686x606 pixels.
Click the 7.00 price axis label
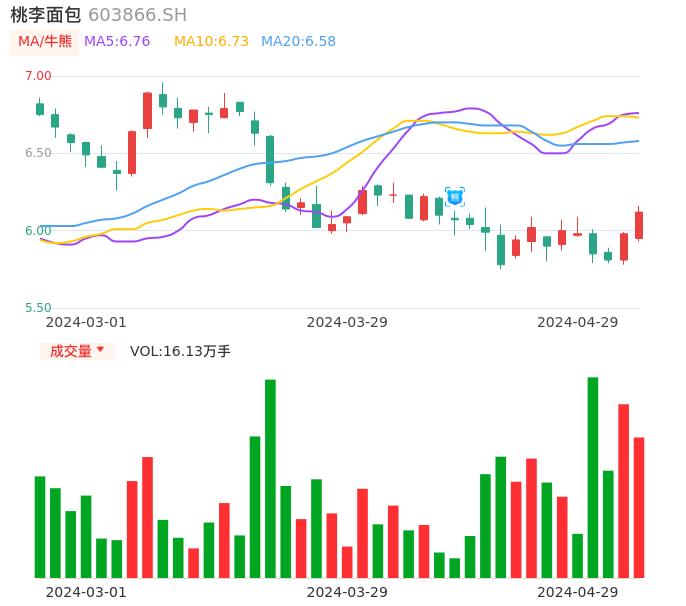[38, 76]
